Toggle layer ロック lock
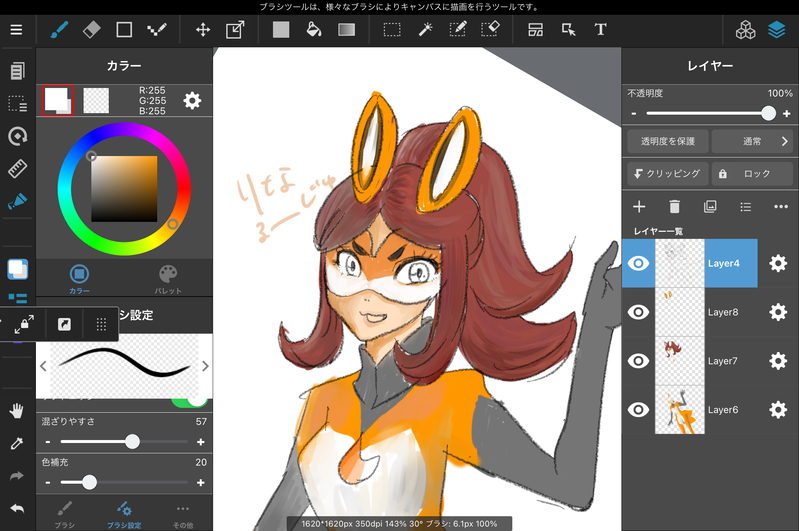Screen dimensions: 799x531 click(x=752, y=173)
